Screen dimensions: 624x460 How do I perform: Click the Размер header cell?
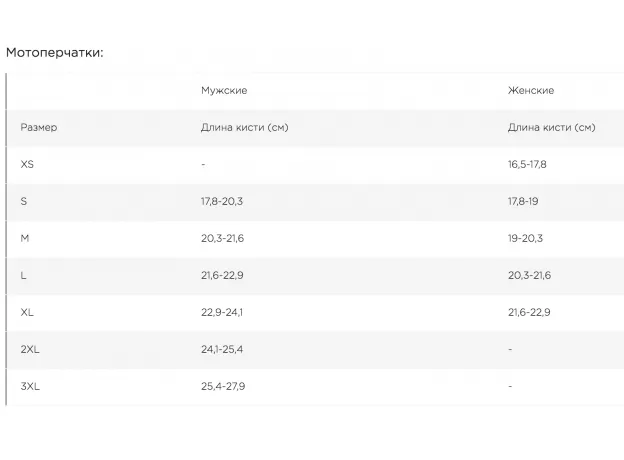(x=39, y=128)
